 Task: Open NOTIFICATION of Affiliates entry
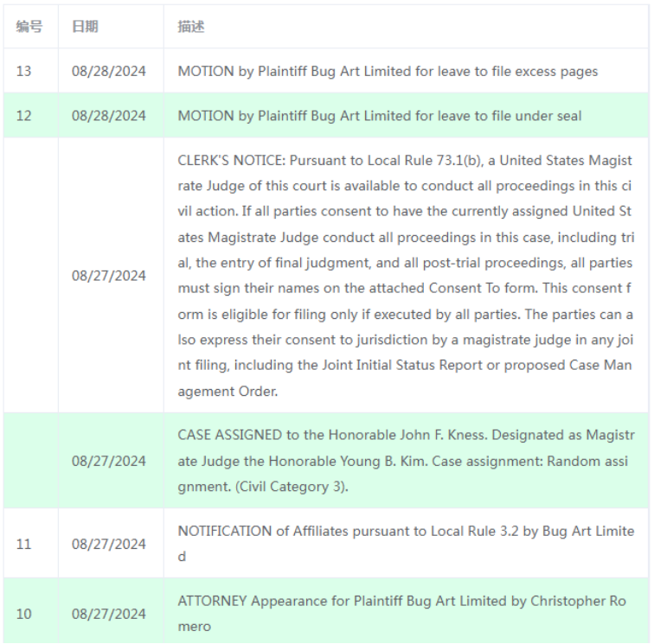pyautogui.click(x=406, y=544)
